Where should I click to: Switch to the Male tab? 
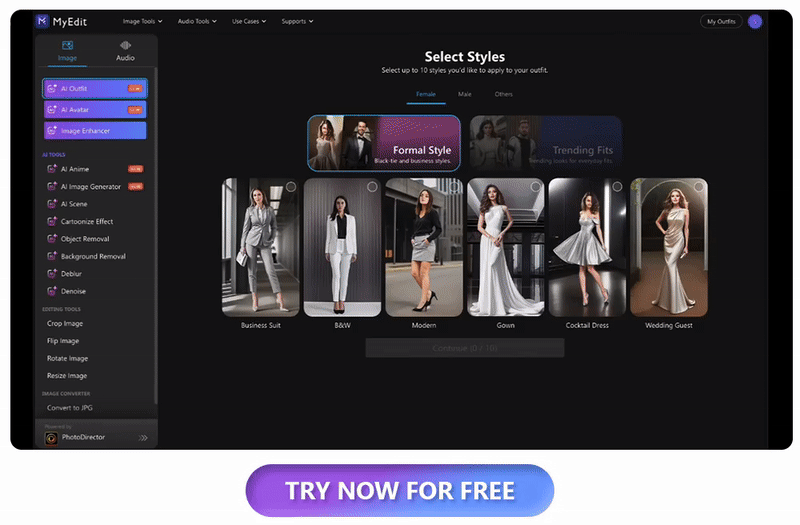click(464, 94)
